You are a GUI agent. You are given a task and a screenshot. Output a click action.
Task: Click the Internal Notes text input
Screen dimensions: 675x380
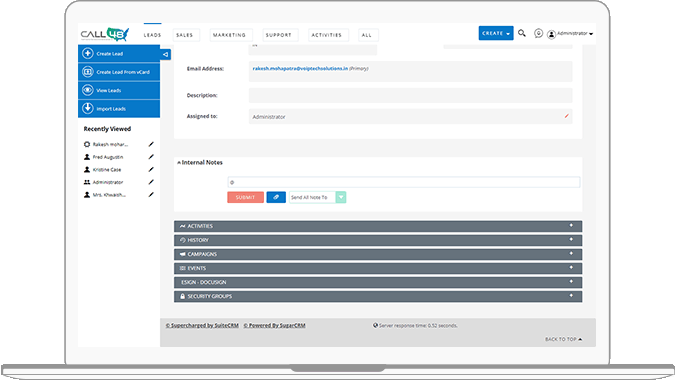pyautogui.click(x=403, y=182)
